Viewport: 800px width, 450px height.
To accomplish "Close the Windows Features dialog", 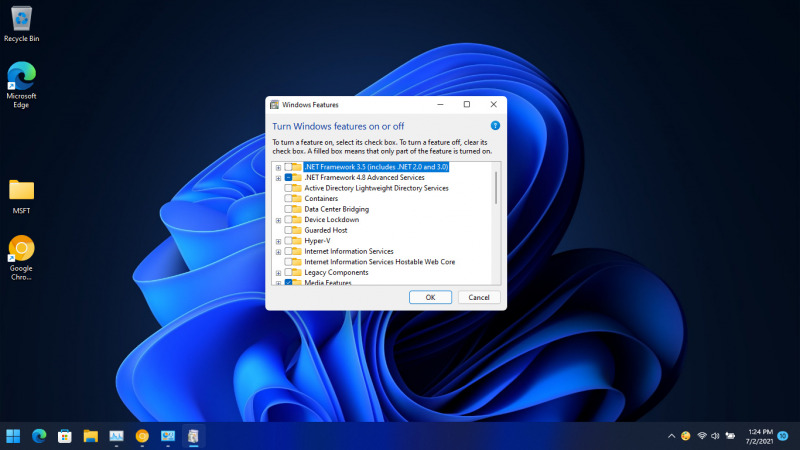I will [x=493, y=104].
